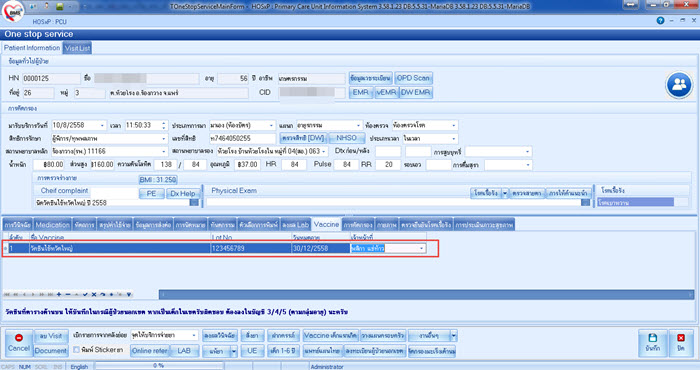700x370 pixels.
Task: Click the physical exam expand box icon
Action: [585, 203]
